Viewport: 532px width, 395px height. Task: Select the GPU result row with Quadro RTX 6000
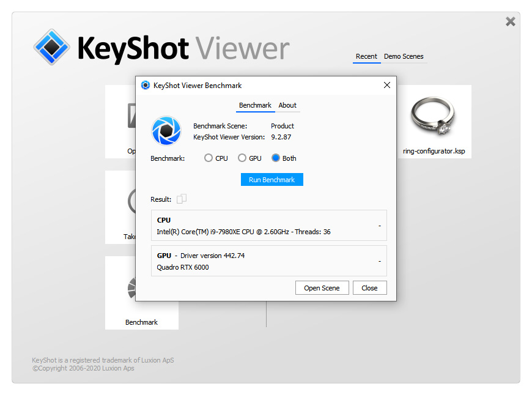pos(268,261)
